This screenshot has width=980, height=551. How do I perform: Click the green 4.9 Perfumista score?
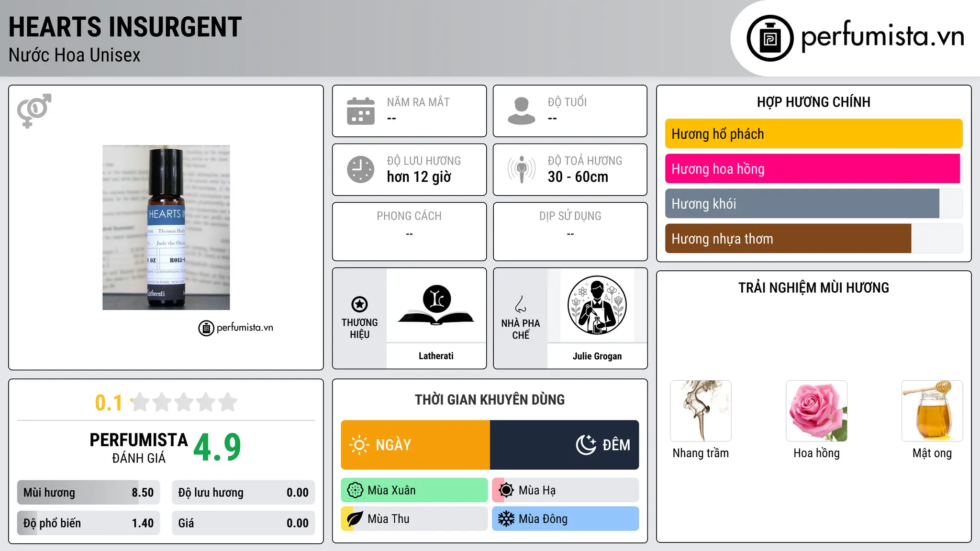217,448
